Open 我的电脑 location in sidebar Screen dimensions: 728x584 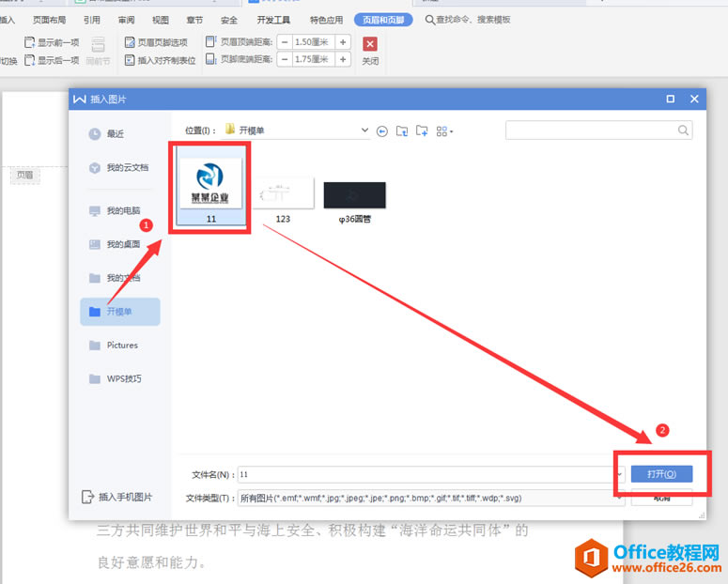pos(115,210)
